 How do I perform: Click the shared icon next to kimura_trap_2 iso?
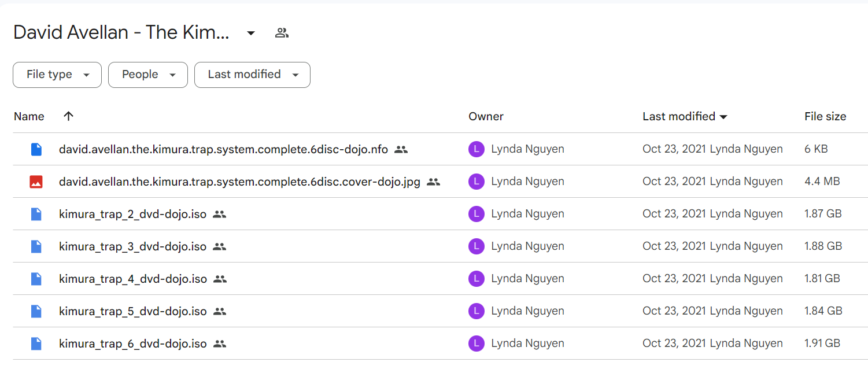[219, 214]
